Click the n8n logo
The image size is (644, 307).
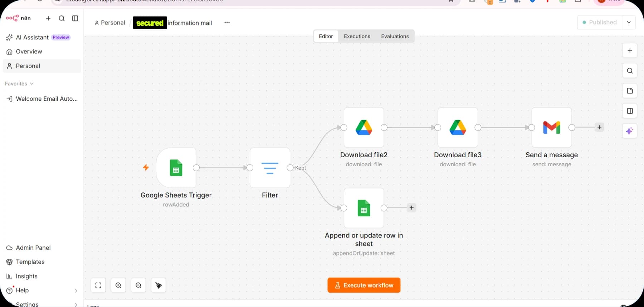click(x=18, y=18)
